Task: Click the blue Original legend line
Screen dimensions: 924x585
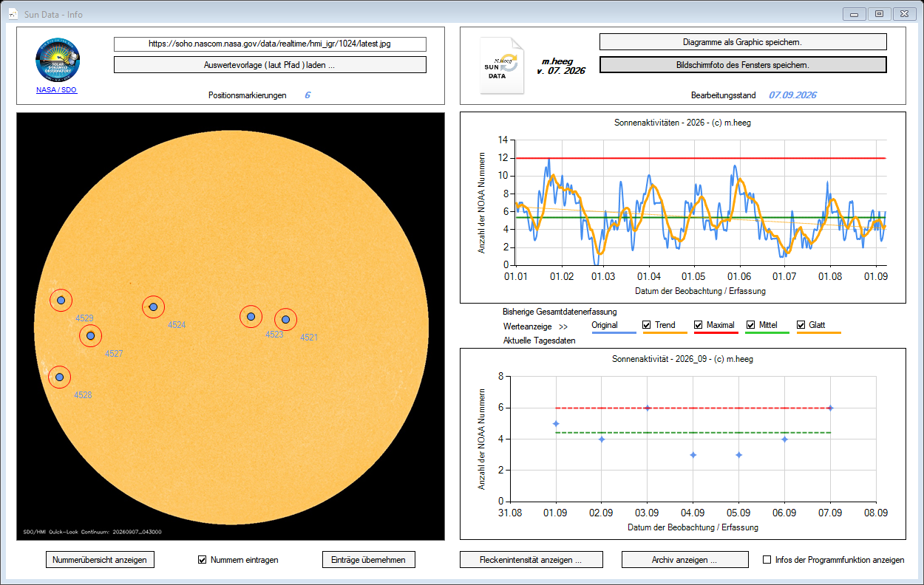Action: pos(614,333)
